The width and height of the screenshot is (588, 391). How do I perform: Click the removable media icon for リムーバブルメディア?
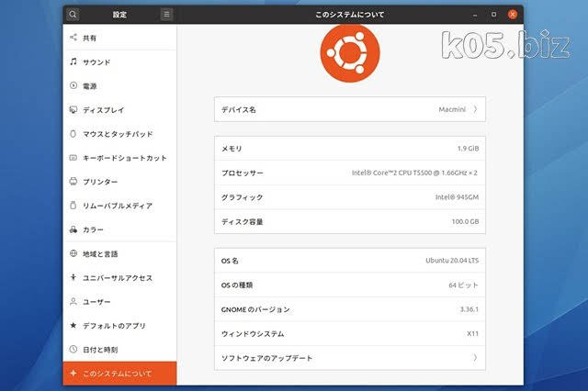click(73, 206)
